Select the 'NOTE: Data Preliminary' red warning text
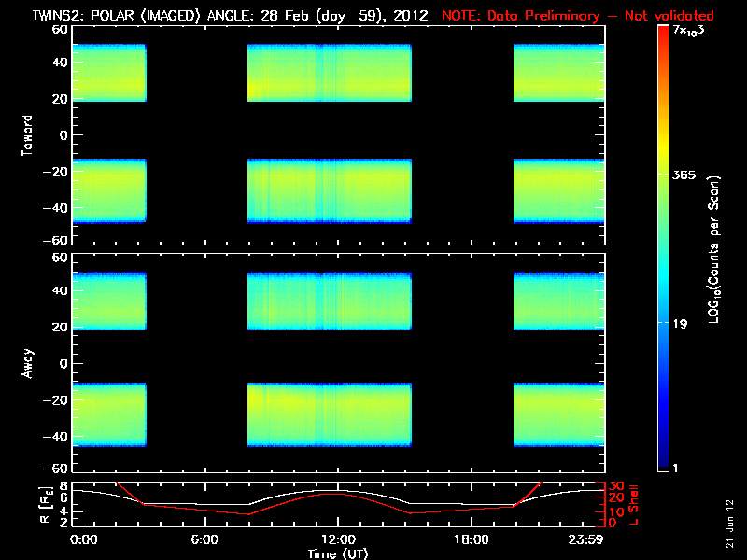The image size is (747, 560). pos(576,16)
